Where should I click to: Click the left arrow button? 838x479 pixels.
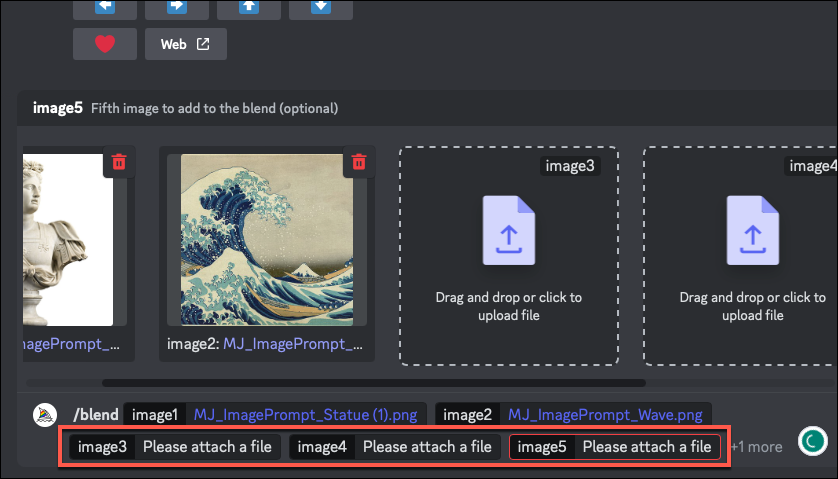(x=105, y=9)
